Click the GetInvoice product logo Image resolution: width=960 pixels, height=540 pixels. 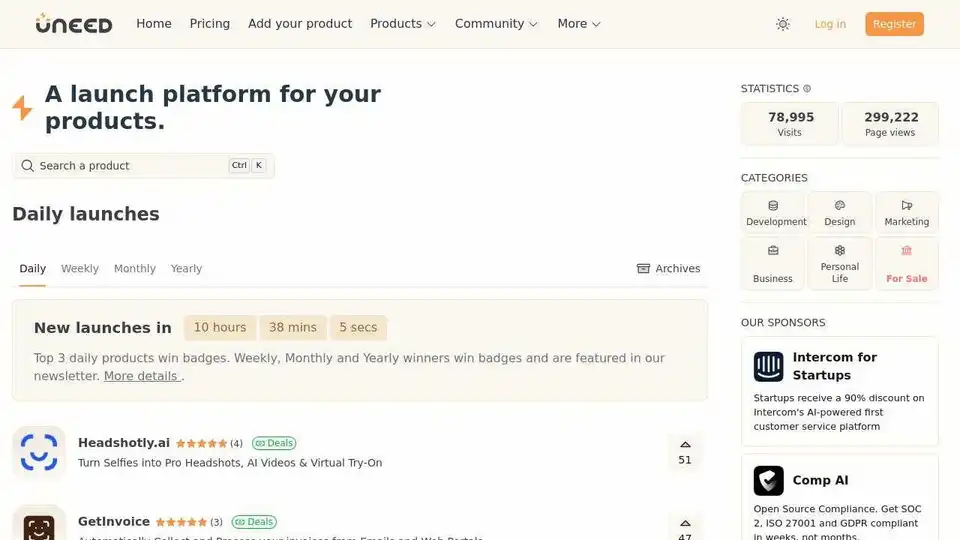coord(39,523)
